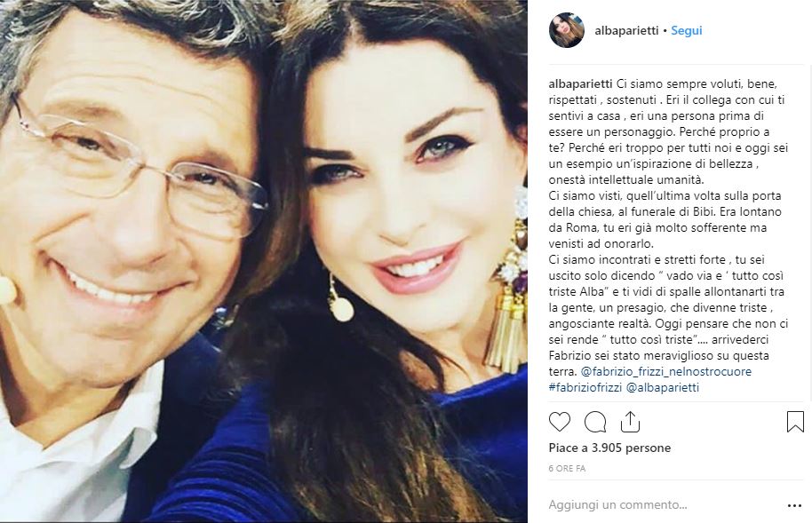This screenshot has height=523, width=812.
Task: Click the albaparietti profile avatar
Action: [x=567, y=30]
